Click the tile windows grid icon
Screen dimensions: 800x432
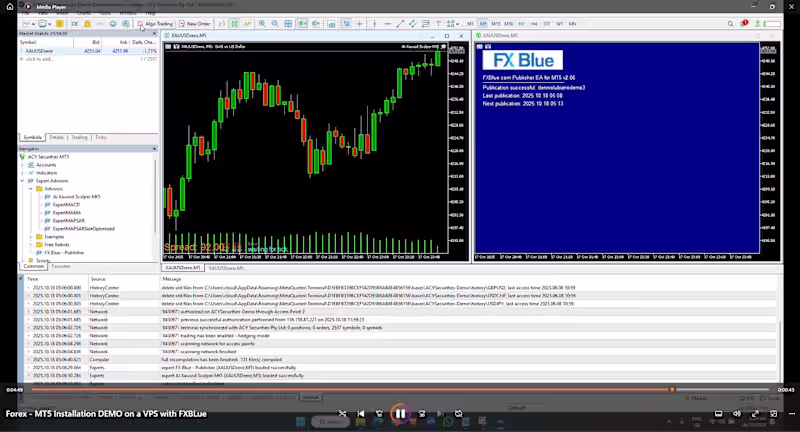(288, 24)
